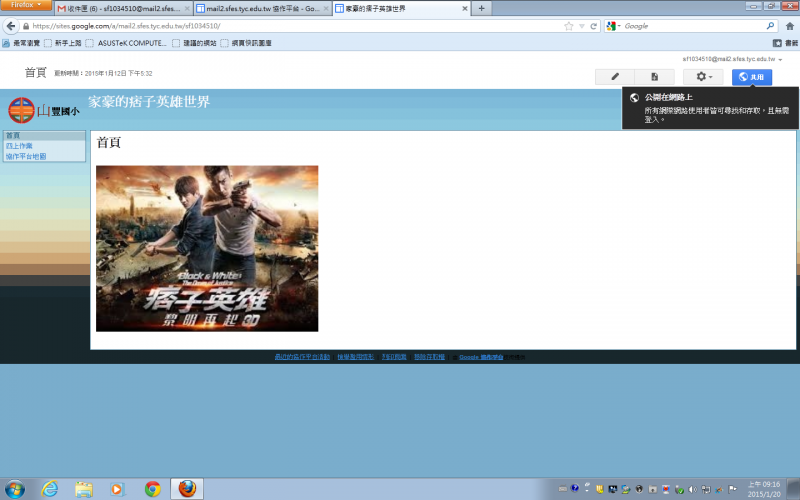Open the 建議的網站 bookmark
This screenshot has width=800, height=500.
tap(194, 43)
